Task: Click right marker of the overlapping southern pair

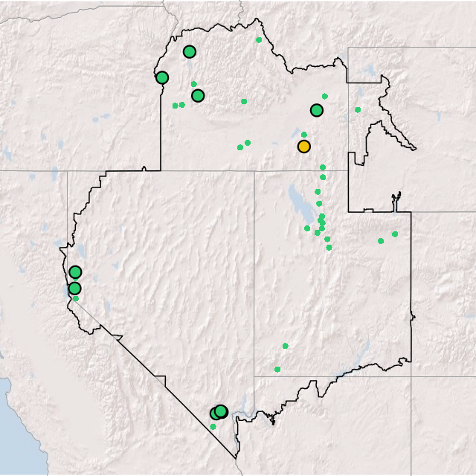Action: 221,411
